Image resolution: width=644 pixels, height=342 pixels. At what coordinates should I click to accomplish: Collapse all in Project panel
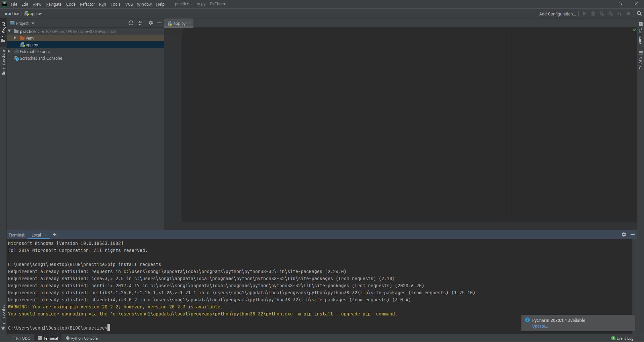click(x=140, y=23)
